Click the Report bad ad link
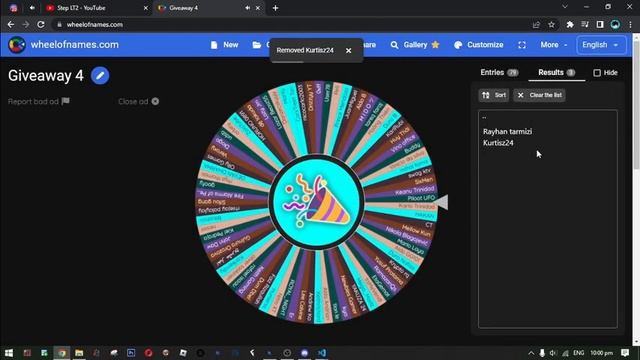The height and width of the screenshot is (360, 640). 39,101
